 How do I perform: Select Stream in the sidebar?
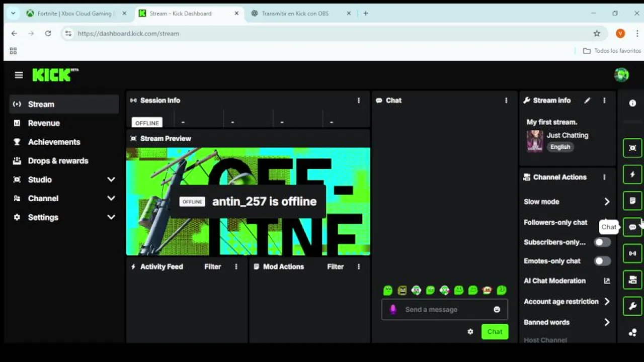coord(64,104)
